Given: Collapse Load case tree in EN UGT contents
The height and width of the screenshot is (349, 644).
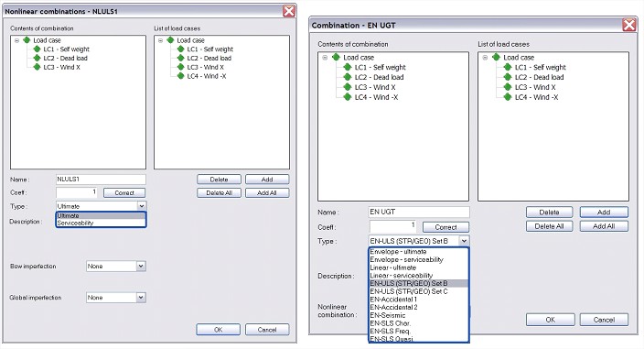Looking at the screenshot, I should (x=325, y=58).
